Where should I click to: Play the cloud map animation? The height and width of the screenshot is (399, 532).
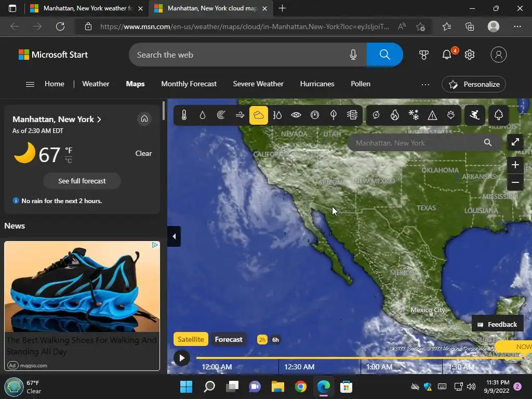pos(182,358)
